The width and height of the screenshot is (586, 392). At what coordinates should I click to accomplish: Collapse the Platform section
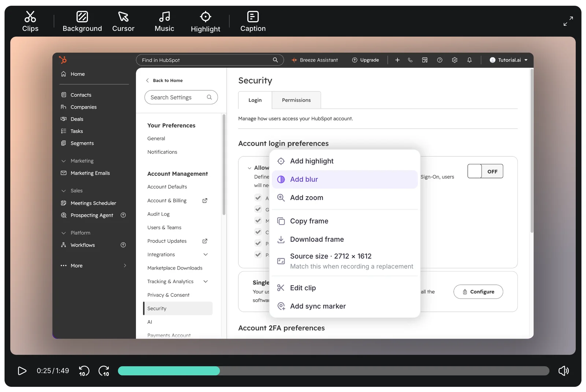pos(63,233)
